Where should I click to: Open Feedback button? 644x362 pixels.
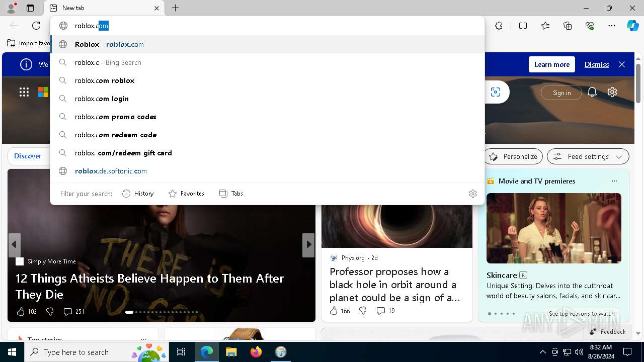(x=607, y=331)
